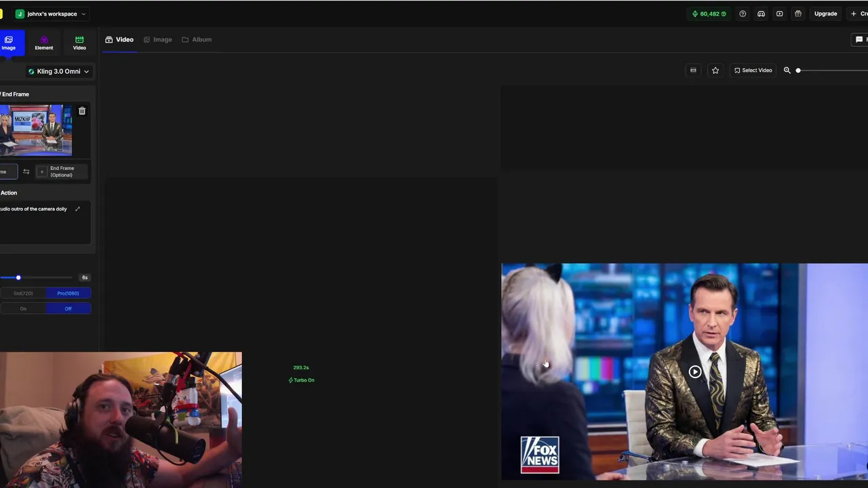The height and width of the screenshot is (488, 868).
Task: Click the Select Video button
Action: coord(753,70)
